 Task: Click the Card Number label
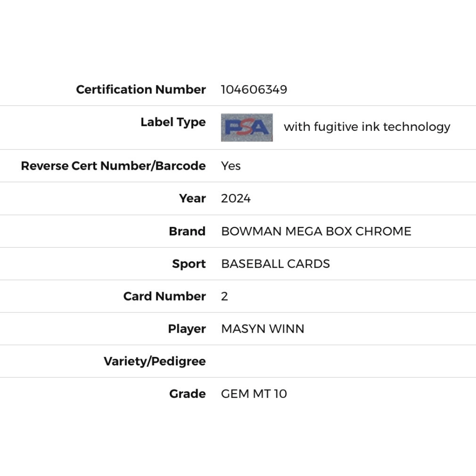click(x=164, y=296)
